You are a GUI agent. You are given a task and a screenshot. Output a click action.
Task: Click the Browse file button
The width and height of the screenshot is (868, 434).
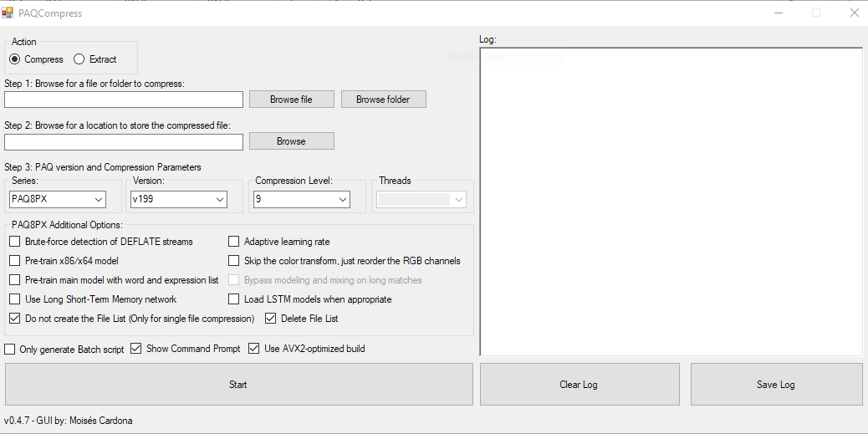pyautogui.click(x=291, y=100)
